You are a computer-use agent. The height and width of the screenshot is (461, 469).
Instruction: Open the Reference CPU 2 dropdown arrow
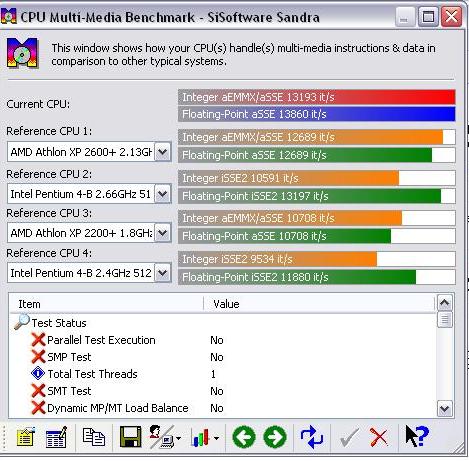(x=163, y=194)
